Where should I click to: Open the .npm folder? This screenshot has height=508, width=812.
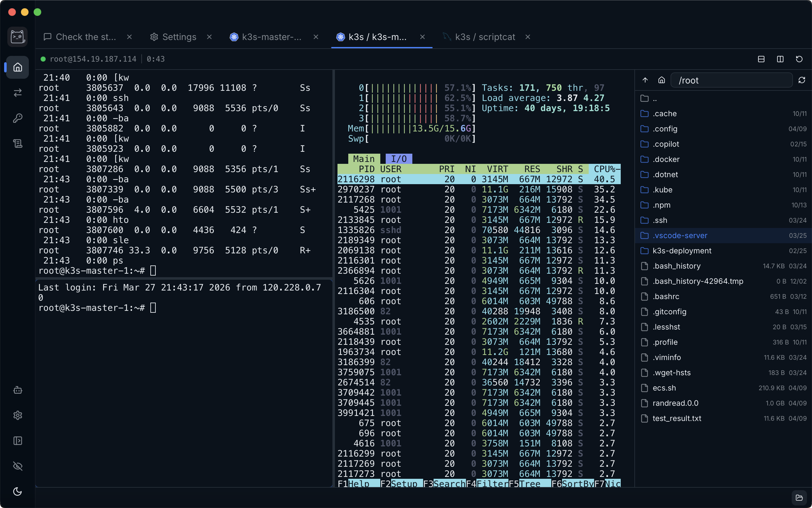[723, 205]
